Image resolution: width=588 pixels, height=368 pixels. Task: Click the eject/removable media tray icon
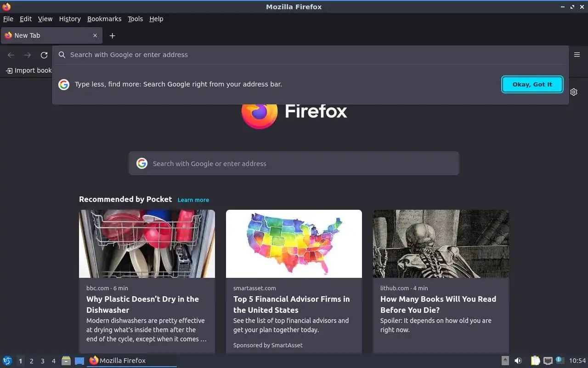[x=505, y=361]
